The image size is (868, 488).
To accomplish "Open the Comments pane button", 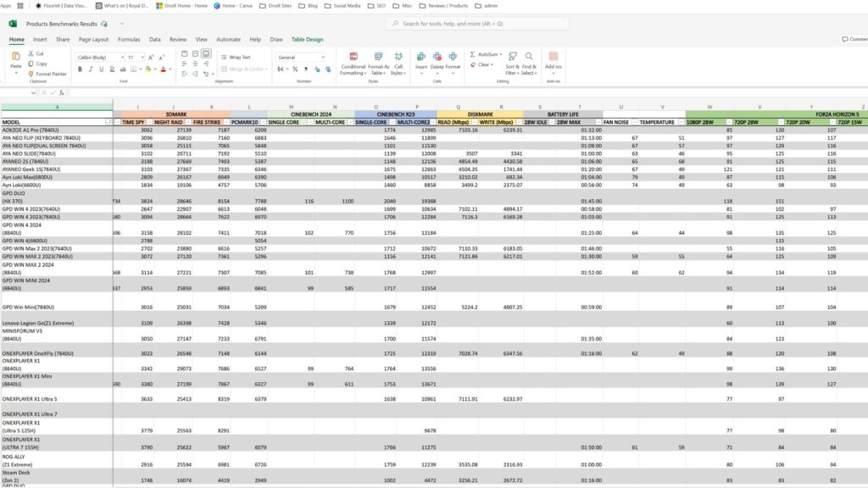I will point(854,39).
